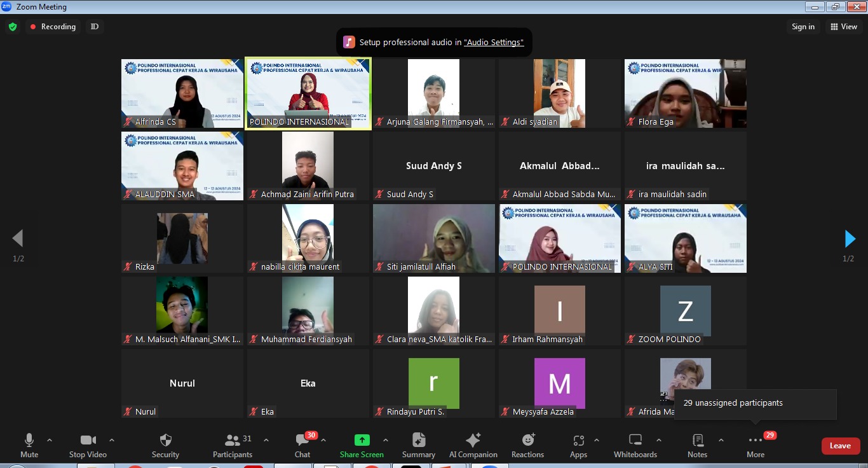This screenshot has height=468, width=868.
Task: Click the meeting ID icon at top left
Action: (95, 27)
